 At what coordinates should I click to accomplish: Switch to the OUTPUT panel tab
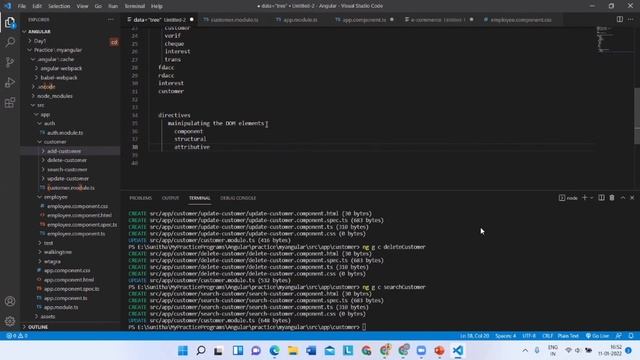[x=170, y=198]
